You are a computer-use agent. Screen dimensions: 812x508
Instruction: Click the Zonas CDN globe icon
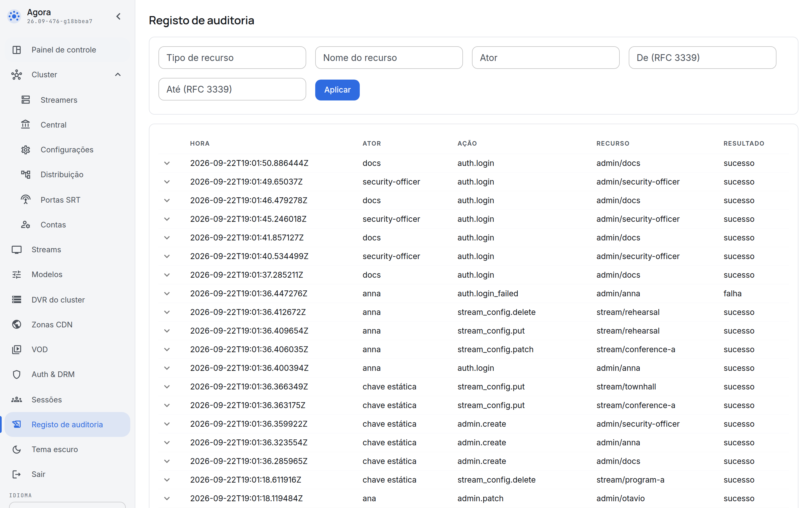(x=16, y=325)
